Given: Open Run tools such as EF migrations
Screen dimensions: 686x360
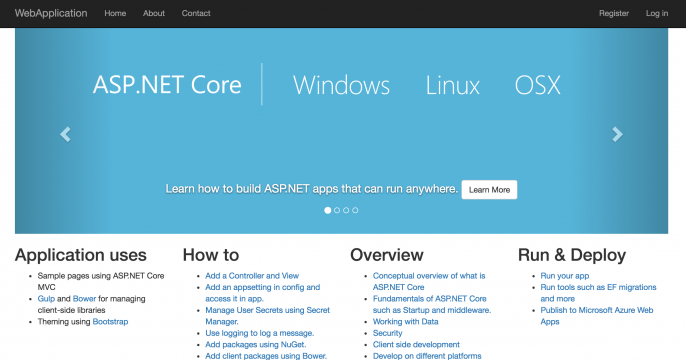Looking at the screenshot, I should 598,293.
